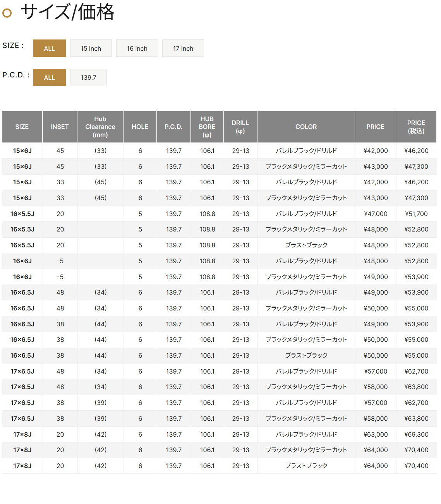Click the SIZE column header
The image size is (441, 504).
tap(22, 127)
